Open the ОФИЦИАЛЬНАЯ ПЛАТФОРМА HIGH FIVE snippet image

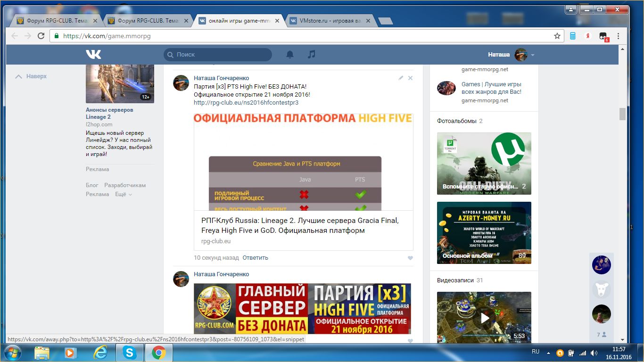304,162
